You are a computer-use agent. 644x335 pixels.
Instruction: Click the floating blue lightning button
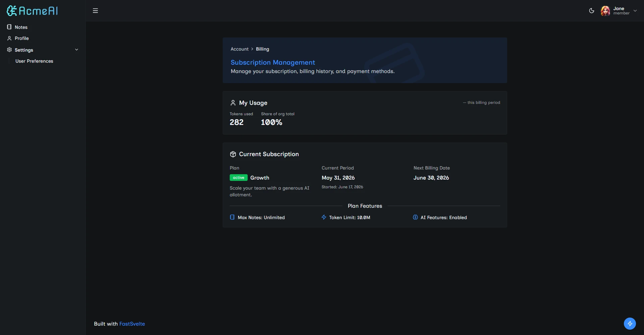pos(630,324)
